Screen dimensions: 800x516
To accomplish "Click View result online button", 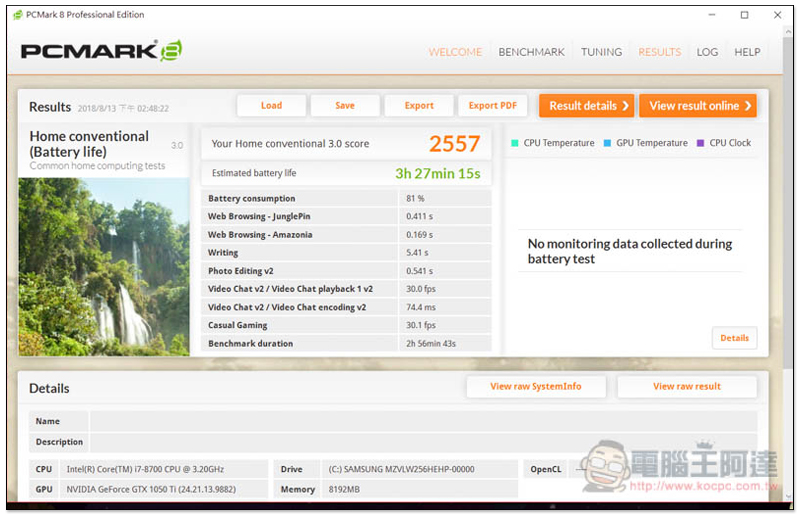I will pos(698,106).
